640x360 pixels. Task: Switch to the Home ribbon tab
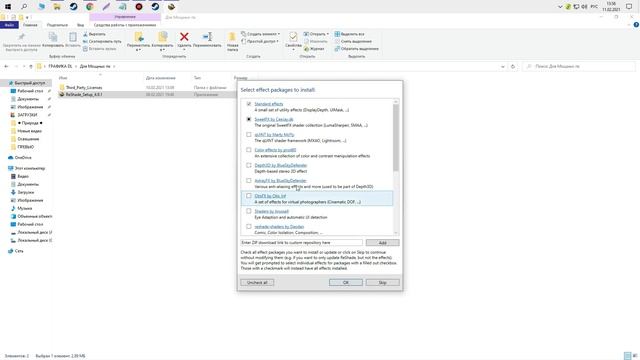(30, 25)
